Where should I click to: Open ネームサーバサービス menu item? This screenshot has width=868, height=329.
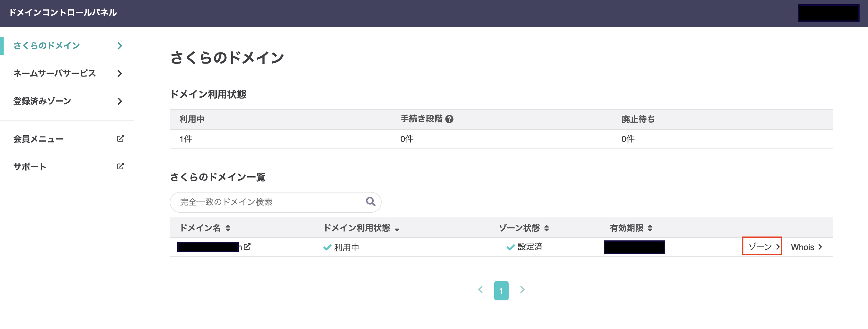click(x=54, y=73)
